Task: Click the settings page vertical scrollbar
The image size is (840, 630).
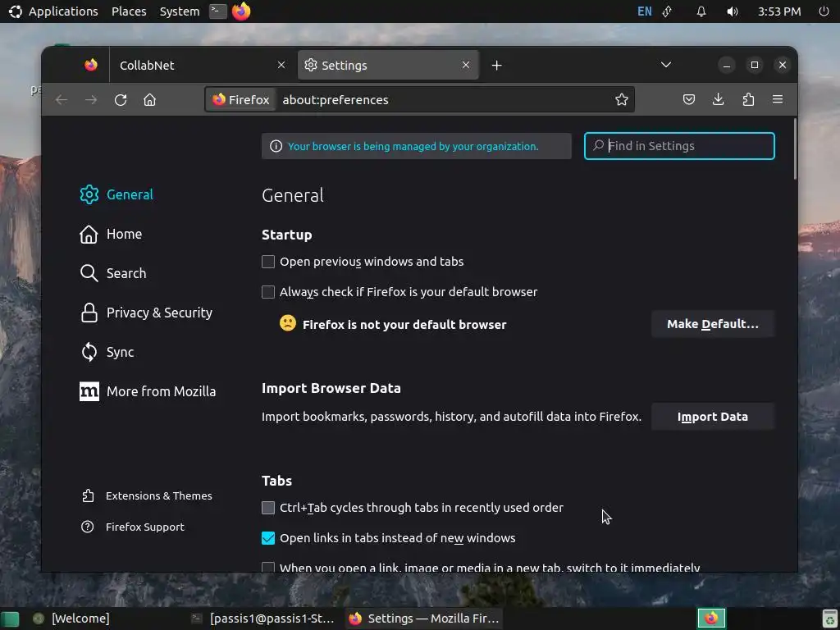Action: 795,149
